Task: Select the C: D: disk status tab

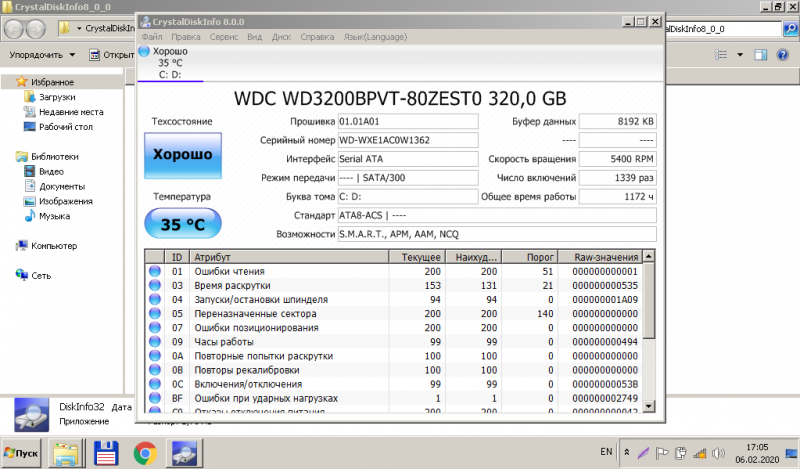Action: click(x=170, y=63)
